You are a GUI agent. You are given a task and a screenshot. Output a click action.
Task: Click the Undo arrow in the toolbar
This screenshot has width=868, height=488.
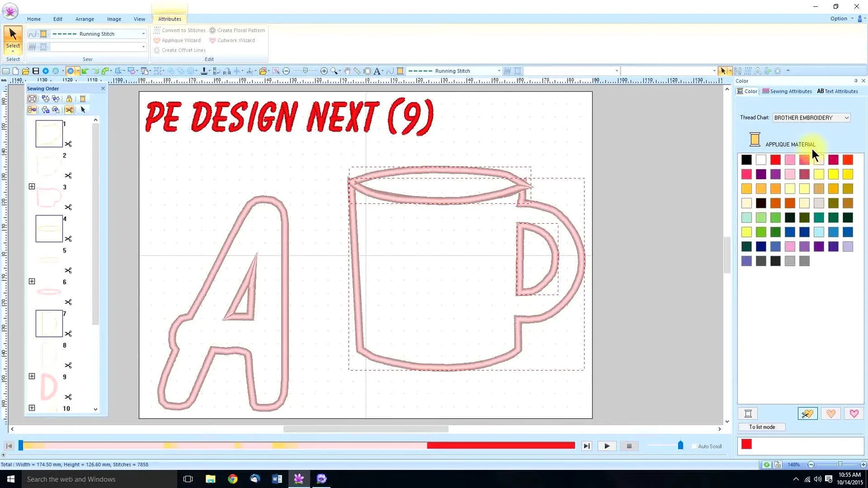click(85, 71)
